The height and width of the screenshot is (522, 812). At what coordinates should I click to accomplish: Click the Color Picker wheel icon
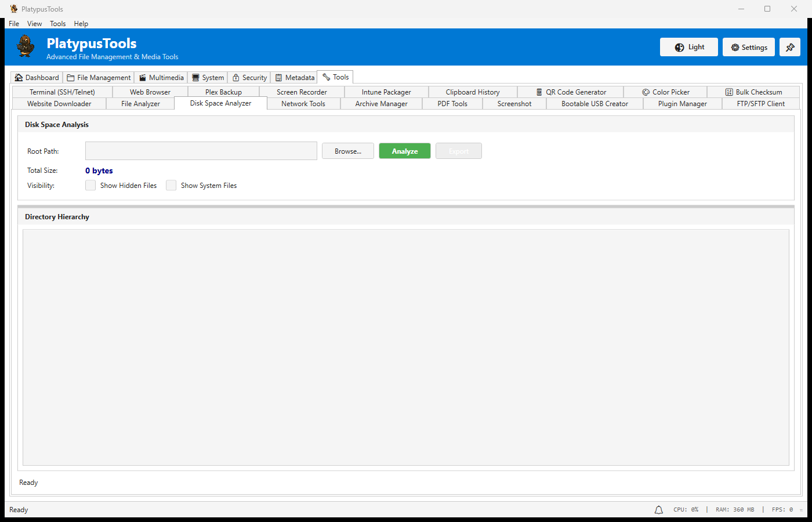(x=646, y=92)
